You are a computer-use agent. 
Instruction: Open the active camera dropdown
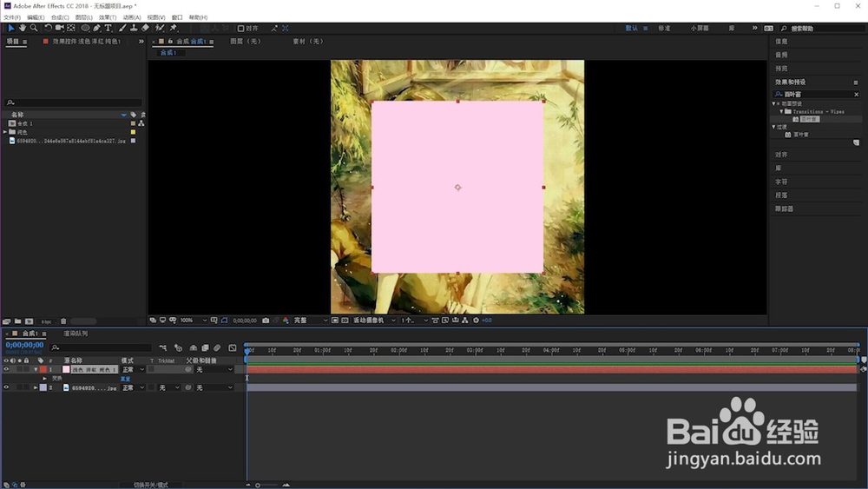click(374, 320)
